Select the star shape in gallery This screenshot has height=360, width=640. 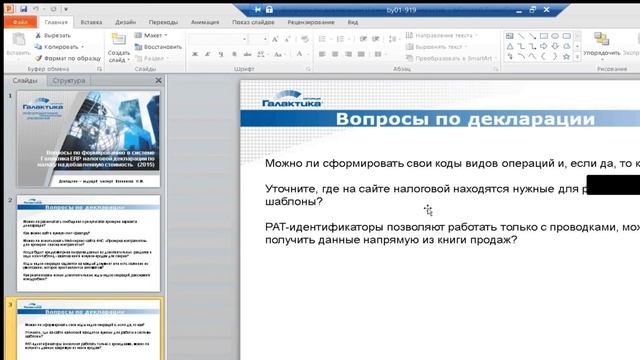pyautogui.click(x=566, y=57)
